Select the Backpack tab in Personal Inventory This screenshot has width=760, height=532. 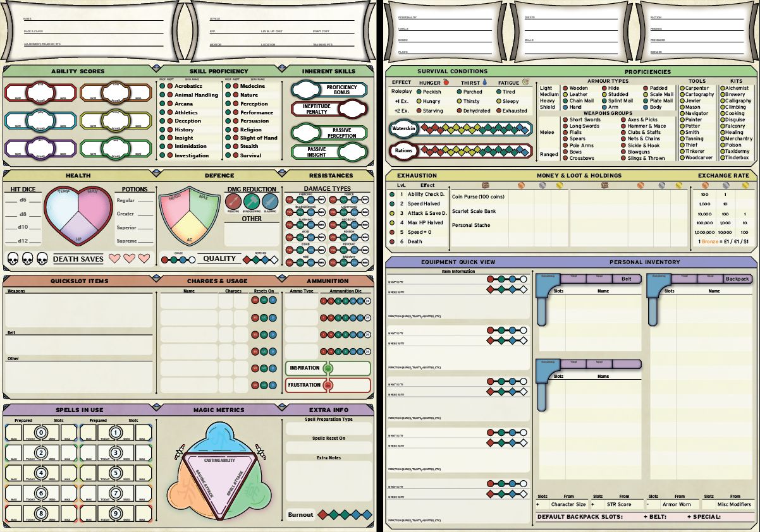click(739, 278)
